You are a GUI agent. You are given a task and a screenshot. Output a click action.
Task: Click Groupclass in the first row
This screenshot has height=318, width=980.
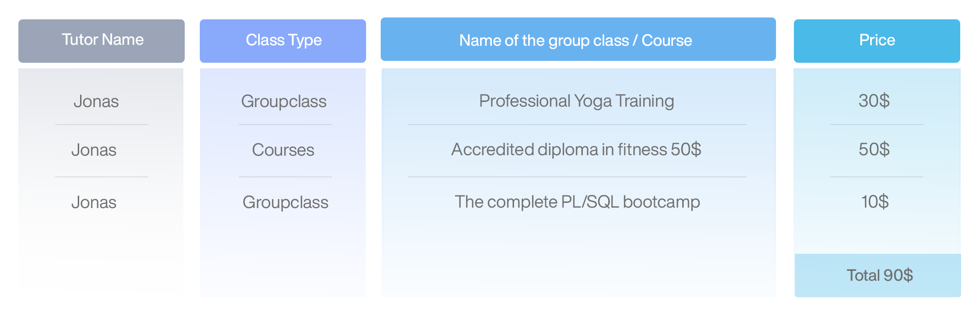pos(284,101)
